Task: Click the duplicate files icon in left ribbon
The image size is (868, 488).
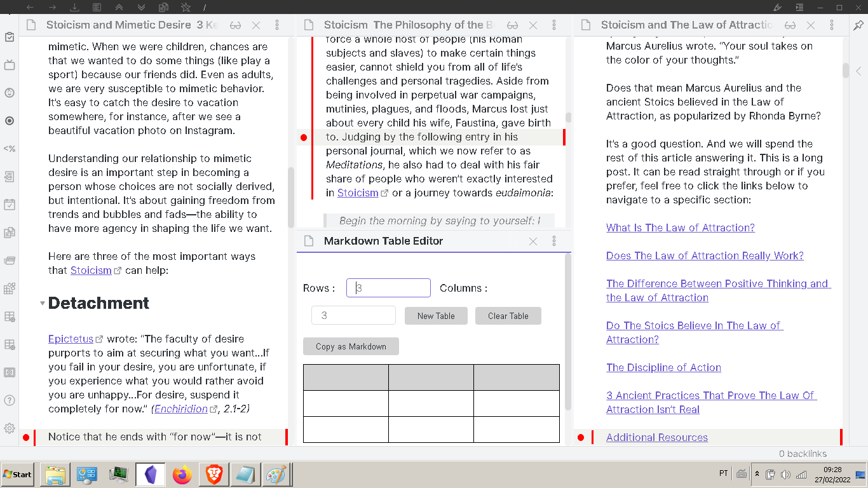Action: [x=10, y=233]
